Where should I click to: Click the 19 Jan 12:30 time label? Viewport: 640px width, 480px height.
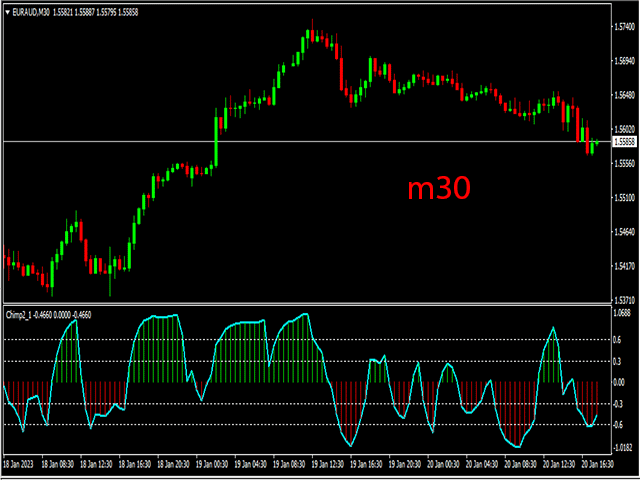[328, 464]
